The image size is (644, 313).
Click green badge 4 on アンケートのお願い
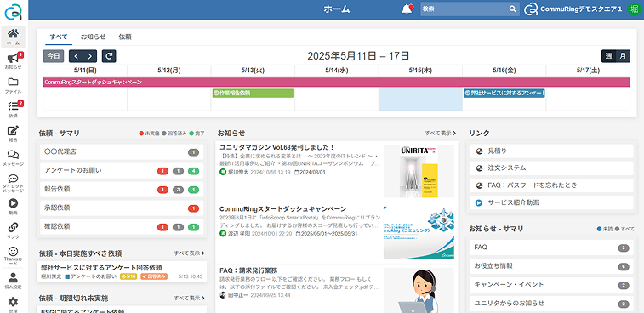[193, 171]
